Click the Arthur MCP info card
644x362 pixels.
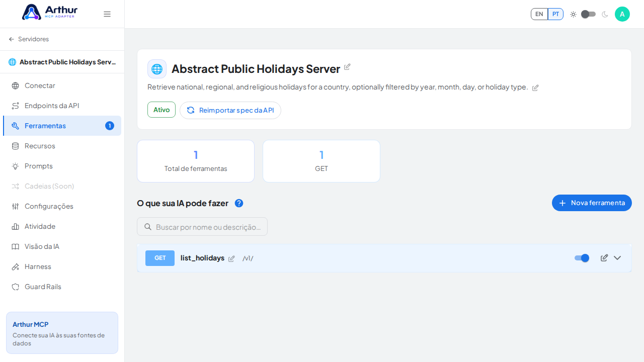(62, 333)
